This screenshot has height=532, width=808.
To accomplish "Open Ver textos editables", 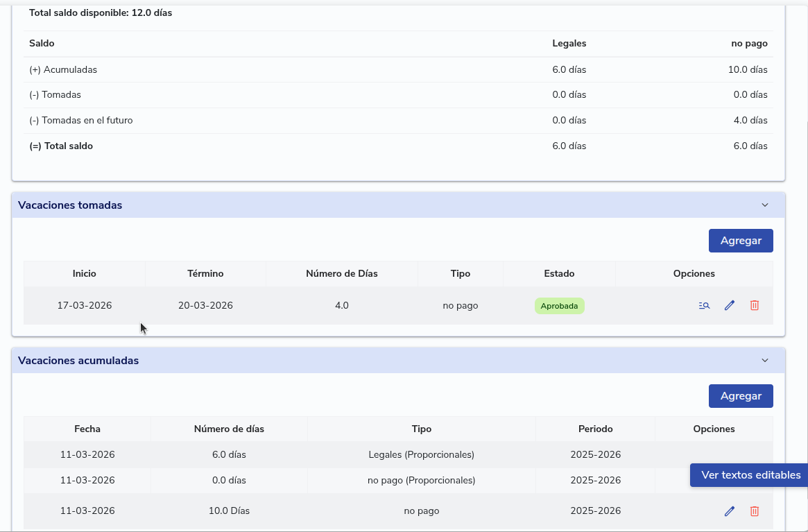I will tap(750, 475).
